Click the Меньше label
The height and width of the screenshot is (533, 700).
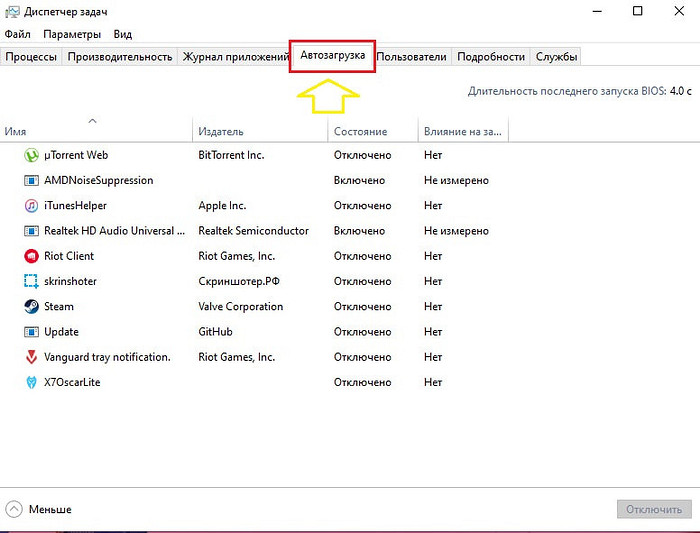[x=50, y=509]
